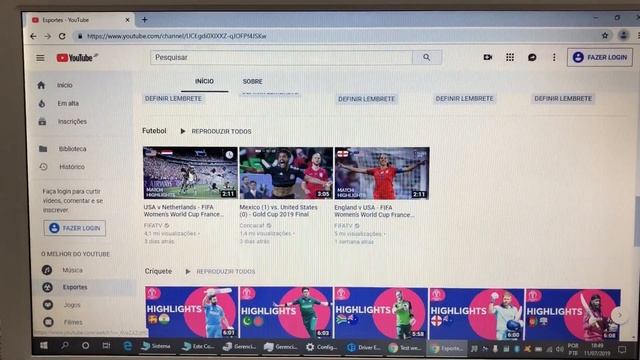
Task: Reload the page with the refresh icon
Action: pyautogui.click(x=62, y=36)
